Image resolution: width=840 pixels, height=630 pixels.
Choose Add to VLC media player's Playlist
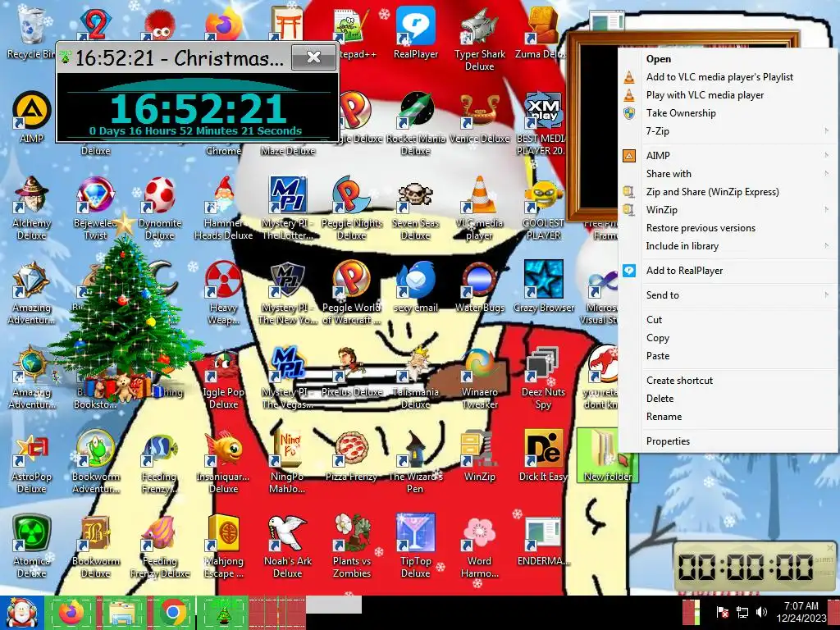tap(728, 76)
